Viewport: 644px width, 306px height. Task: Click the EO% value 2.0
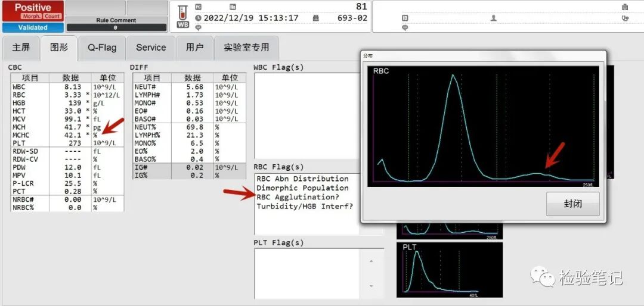pos(197,151)
